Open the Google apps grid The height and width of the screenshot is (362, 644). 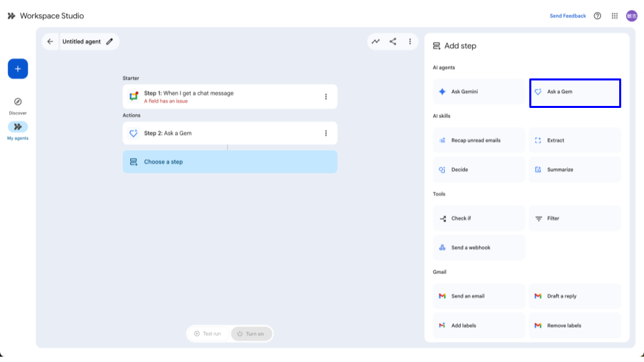click(x=614, y=16)
